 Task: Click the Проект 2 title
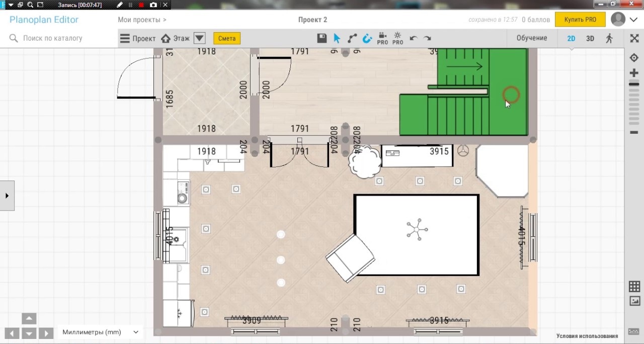coord(312,20)
